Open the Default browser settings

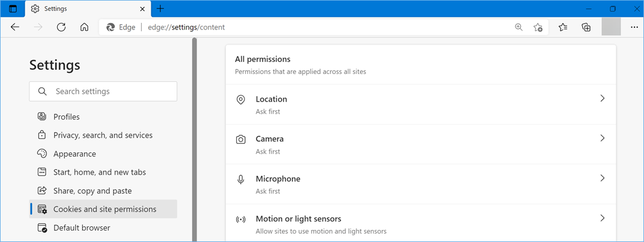pyautogui.click(x=82, y=228)
